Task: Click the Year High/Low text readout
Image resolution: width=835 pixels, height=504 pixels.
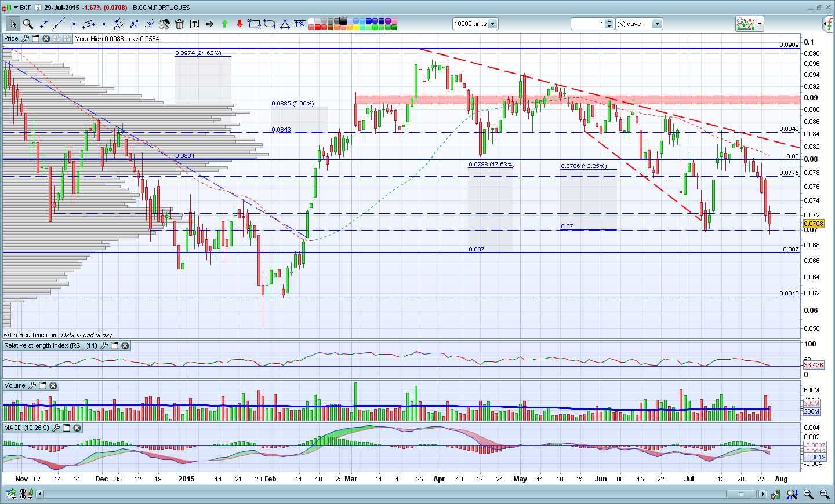Action: pos(117,39)
